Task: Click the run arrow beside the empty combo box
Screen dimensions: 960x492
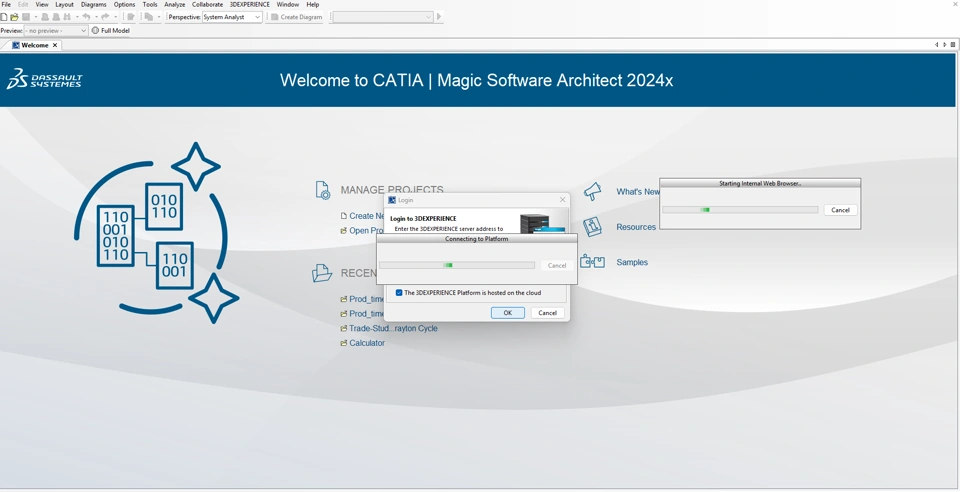Action: pos(438,17)
